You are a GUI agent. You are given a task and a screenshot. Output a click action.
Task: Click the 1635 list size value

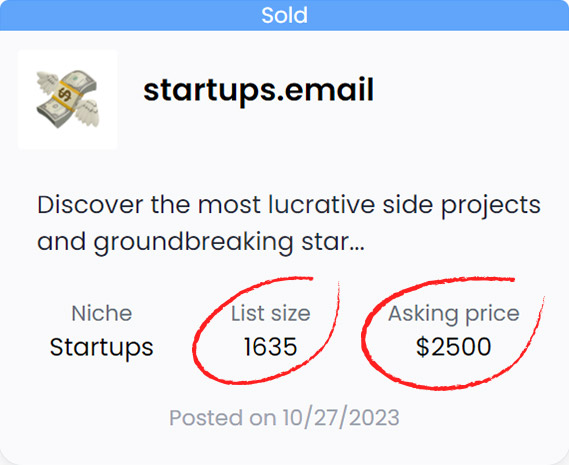(x=271, y=347)
